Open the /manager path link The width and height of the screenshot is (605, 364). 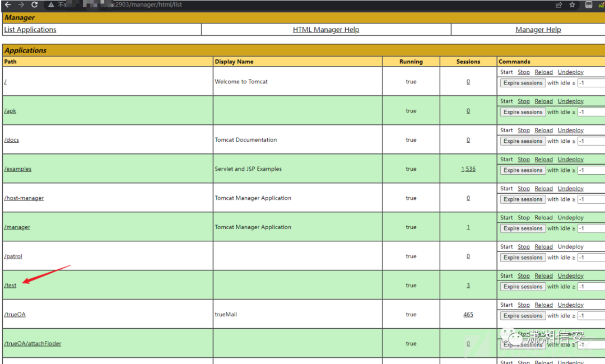click(17, 227)
